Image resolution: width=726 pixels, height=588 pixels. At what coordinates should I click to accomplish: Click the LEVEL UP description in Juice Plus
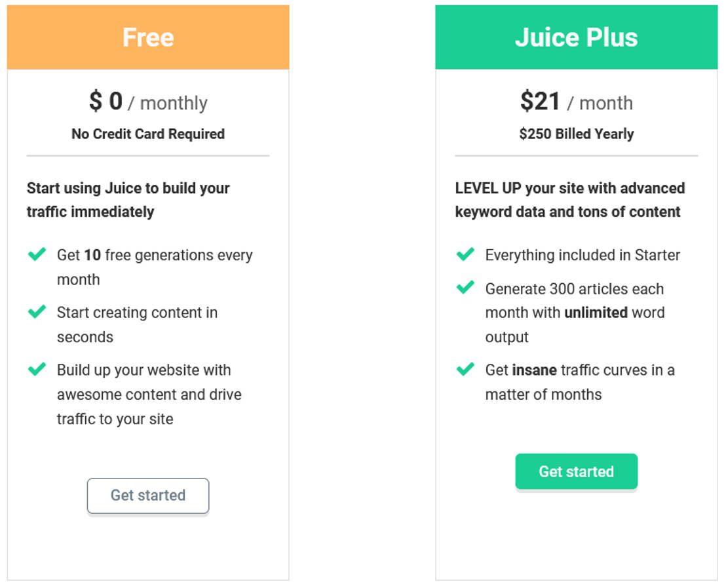tap(569, 199)
